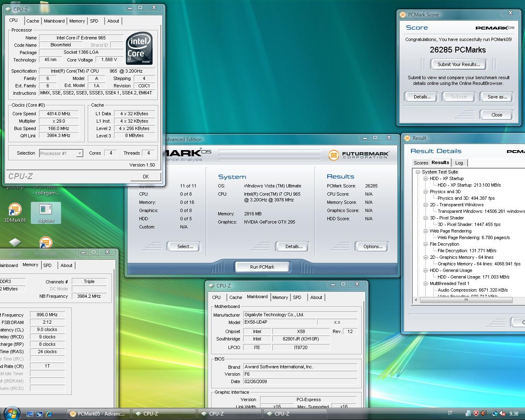Click the Run PCMark button
525x420 pixels.
[x=262, y=267]
